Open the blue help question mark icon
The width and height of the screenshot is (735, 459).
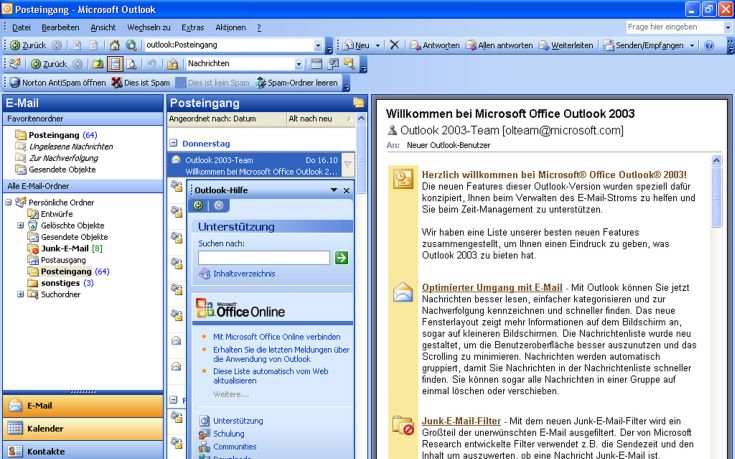point(709,45)
